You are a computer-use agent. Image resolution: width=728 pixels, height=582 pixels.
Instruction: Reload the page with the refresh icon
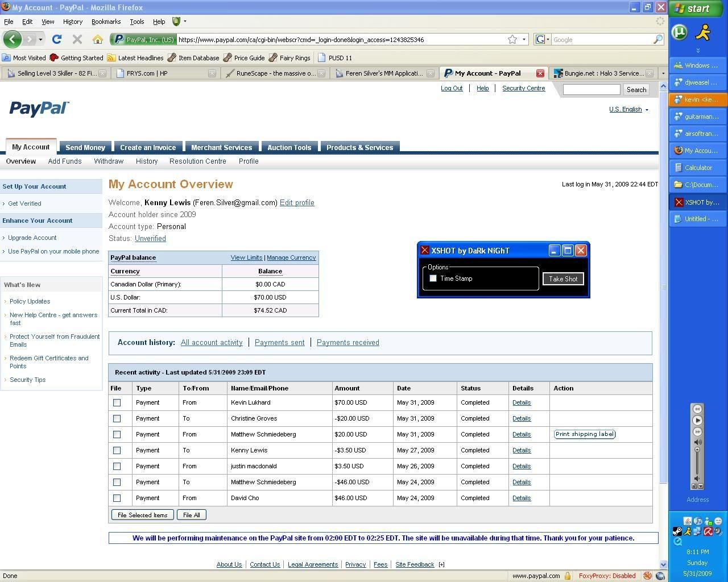[x=56, y=39]
